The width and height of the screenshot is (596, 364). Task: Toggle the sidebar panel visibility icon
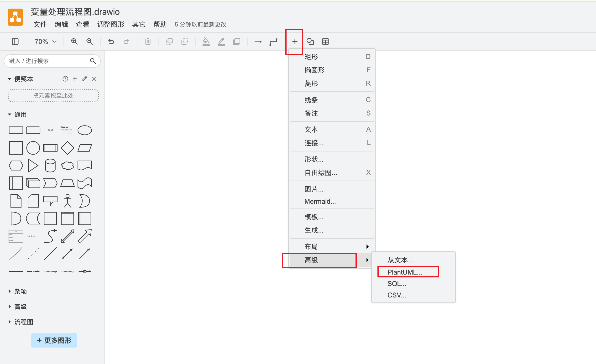pyautogui.click(x=15, y=42)
